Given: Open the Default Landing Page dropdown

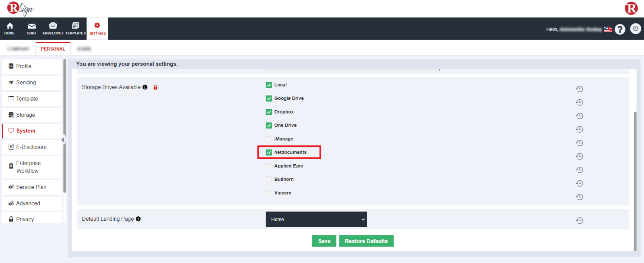Looking at the screenshot, I should click(x=316, y=219).
